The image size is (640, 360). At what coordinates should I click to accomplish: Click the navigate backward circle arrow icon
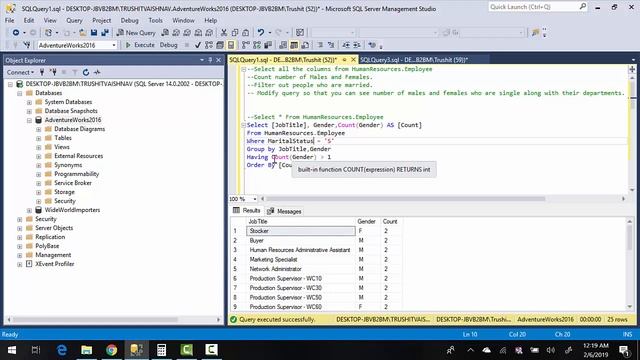[16, 33]
